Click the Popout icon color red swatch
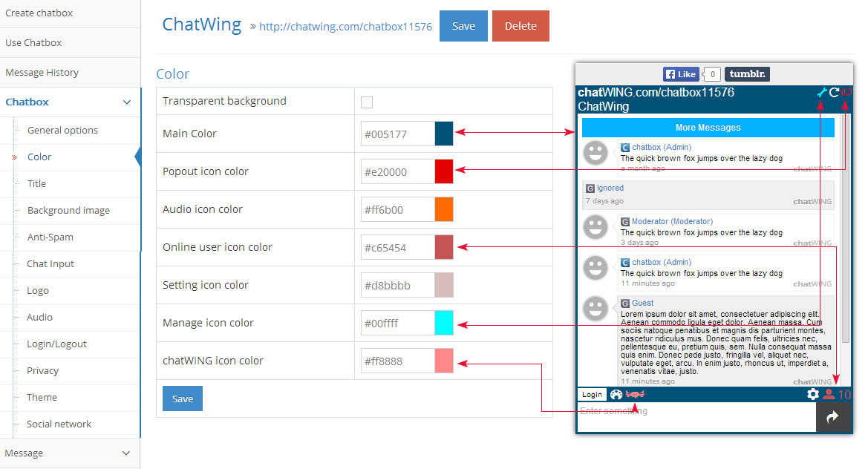Viewport: 868px width, 469px height. point(444,171)
